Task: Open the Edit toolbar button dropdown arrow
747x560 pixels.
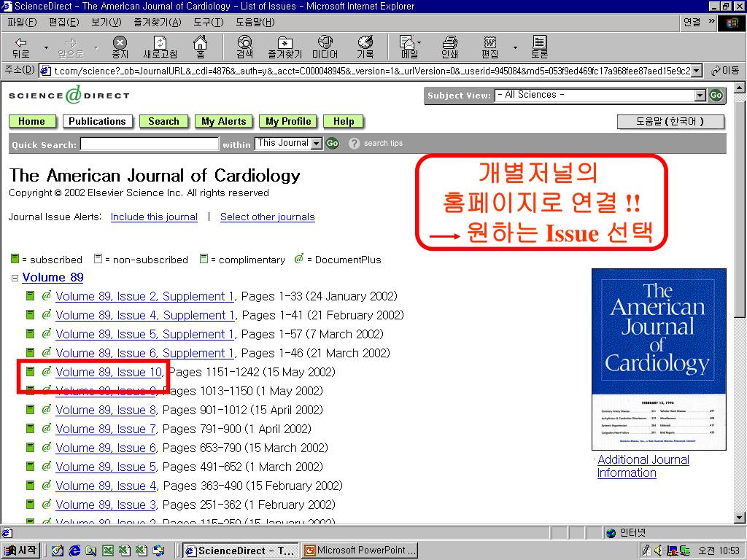Action: point(515,47)
